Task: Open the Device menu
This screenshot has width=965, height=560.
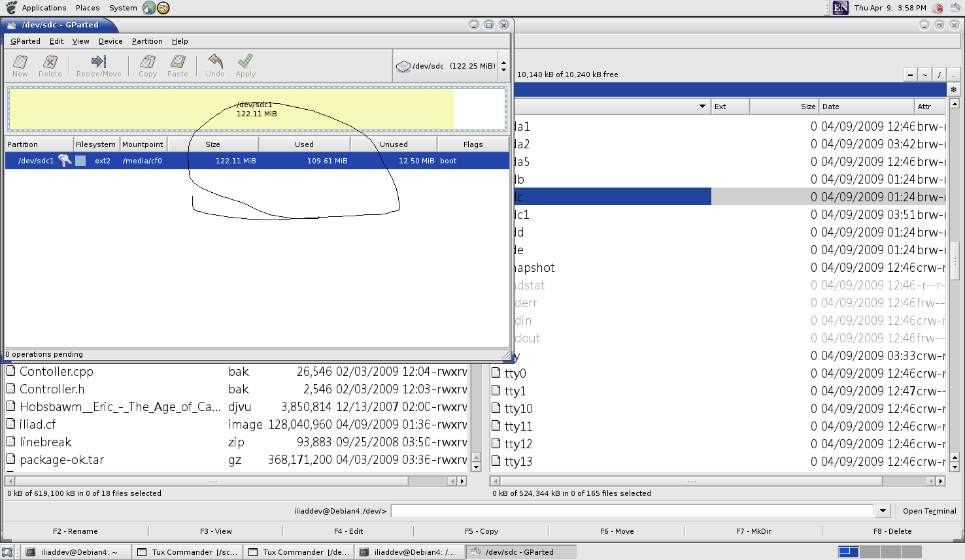Action: (110, 41)
